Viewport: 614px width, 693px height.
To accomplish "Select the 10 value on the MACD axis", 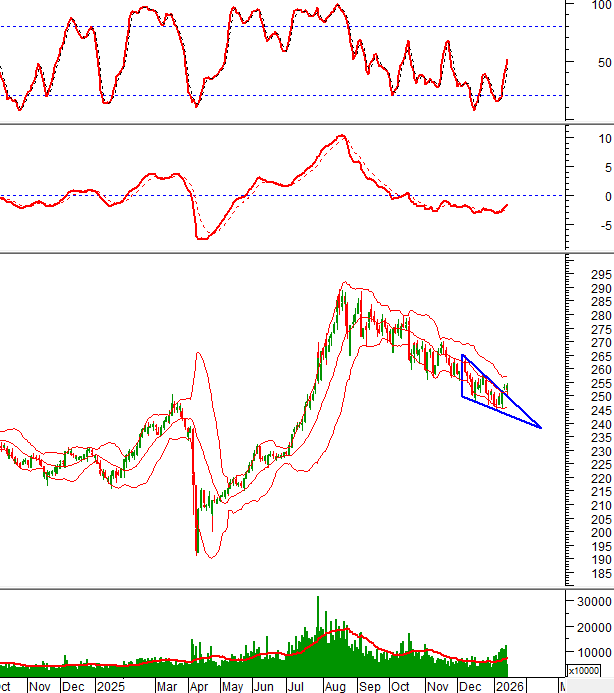I will 601,138.
